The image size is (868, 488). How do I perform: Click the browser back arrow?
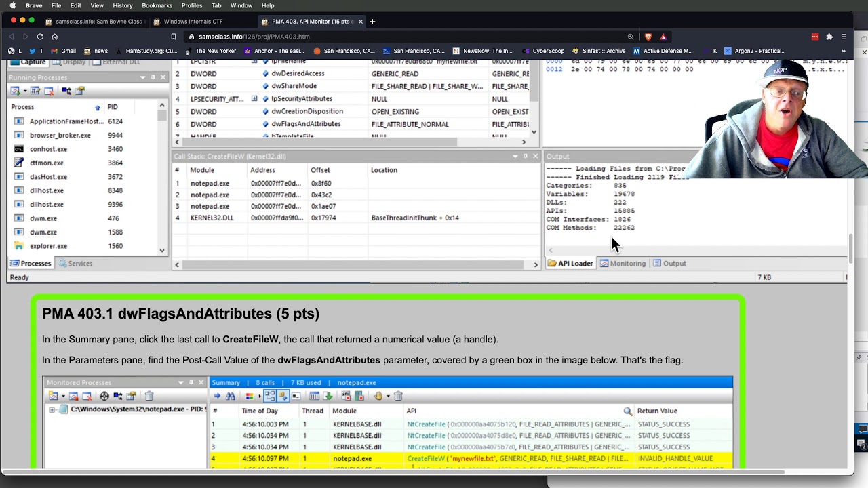pyautogui.click(x=13, y=37)
